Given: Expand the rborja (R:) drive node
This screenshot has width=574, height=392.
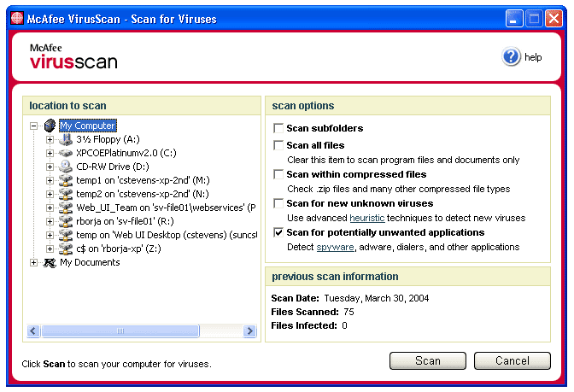Looking at the screenshot, I should tap(50, 221).
